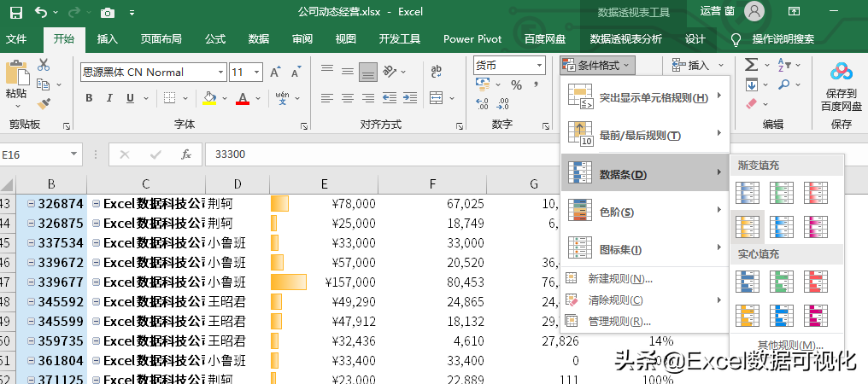Click the 保存到百度网盘 cloud icon

pyautogui.click(x=841, y=72)
